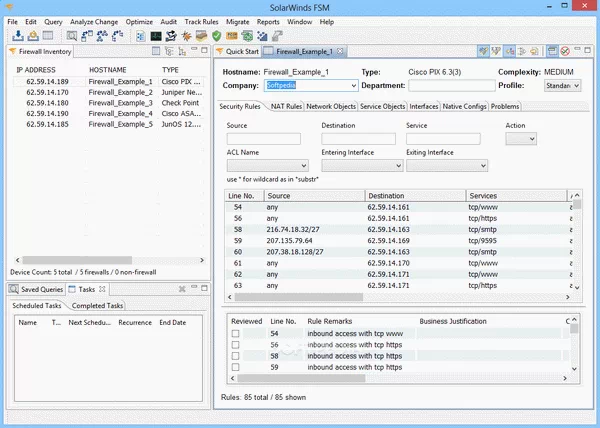Switch to the Completed Tasks tab

click(97, 306)
